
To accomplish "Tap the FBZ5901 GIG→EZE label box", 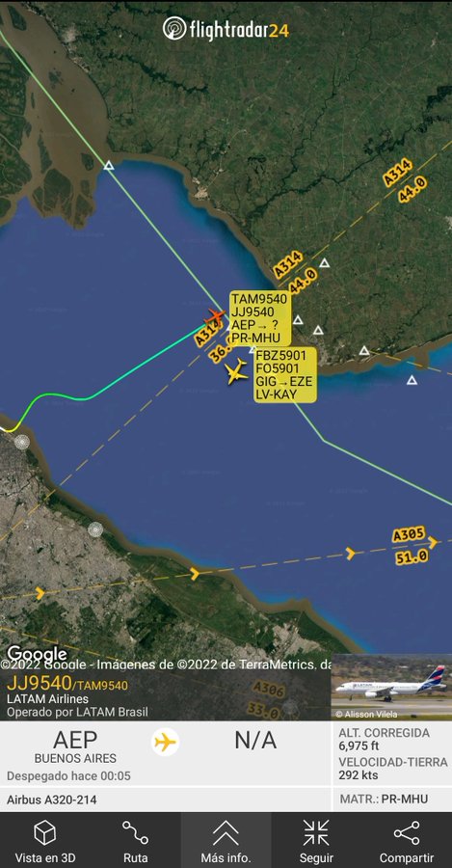I will (285, 375).
